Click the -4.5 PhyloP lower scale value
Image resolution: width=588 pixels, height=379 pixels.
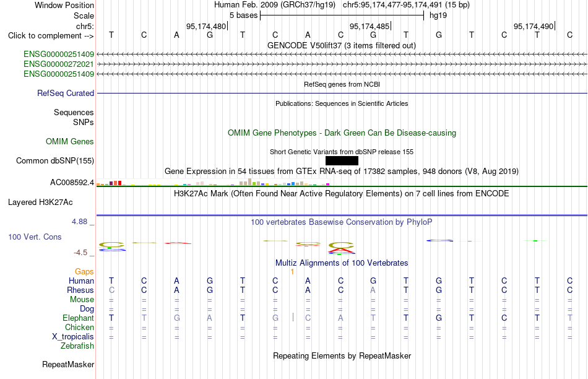tap(80, 253)
